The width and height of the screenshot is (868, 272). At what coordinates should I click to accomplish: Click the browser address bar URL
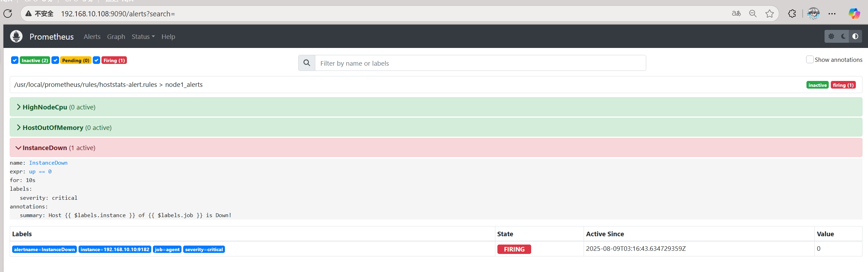point(118,14)
